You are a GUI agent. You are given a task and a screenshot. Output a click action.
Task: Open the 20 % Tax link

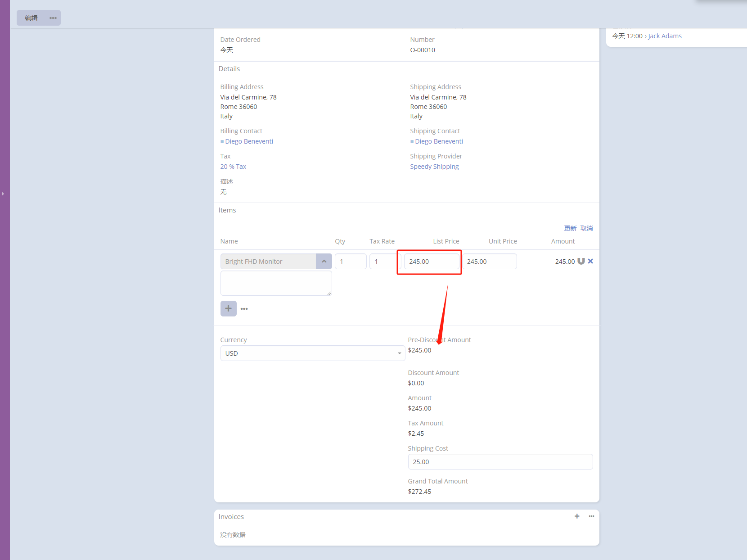coord(233,167)
